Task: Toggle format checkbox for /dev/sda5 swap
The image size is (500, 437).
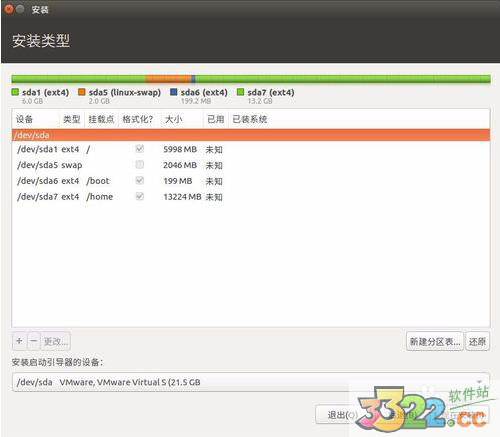Action: pyautogui.click(x=140, y=164)
